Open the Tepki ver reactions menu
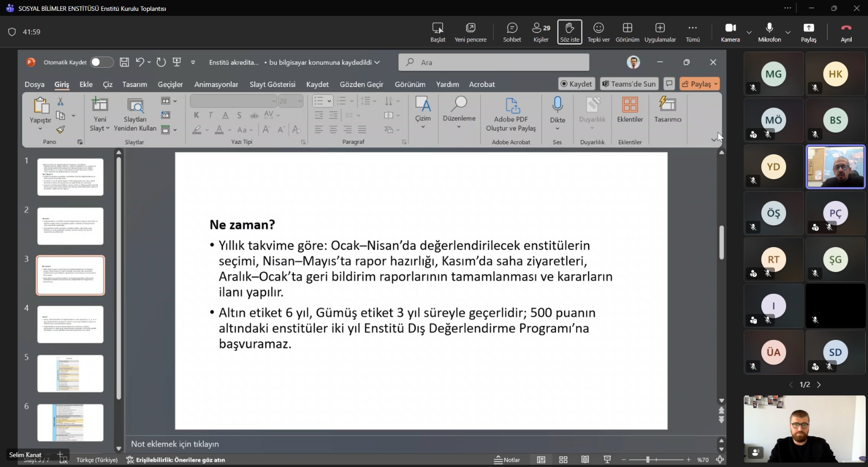Screen dimensions: 868x467 tap(598, 32)
